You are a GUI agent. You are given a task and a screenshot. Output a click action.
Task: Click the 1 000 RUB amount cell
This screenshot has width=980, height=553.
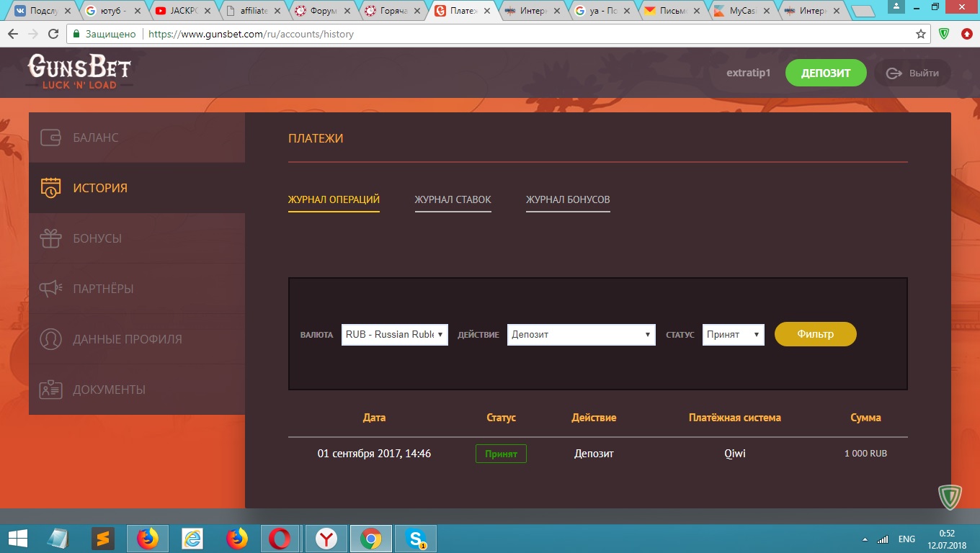click(x=865, y=454)
